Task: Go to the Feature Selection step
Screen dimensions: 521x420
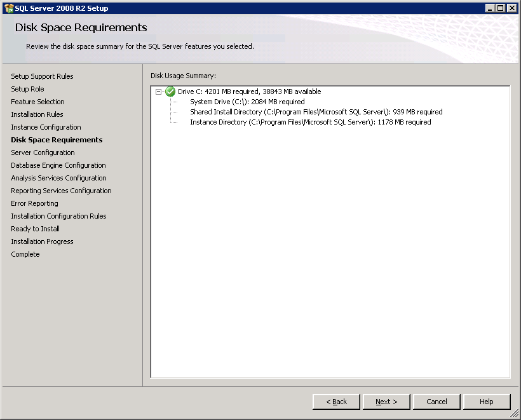Action: 38,102
